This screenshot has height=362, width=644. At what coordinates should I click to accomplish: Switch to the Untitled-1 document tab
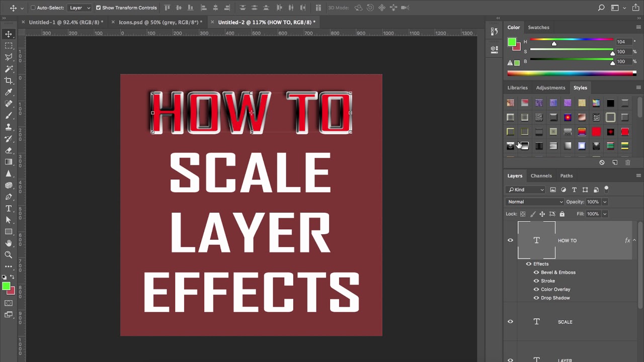[x=66, y=22]
